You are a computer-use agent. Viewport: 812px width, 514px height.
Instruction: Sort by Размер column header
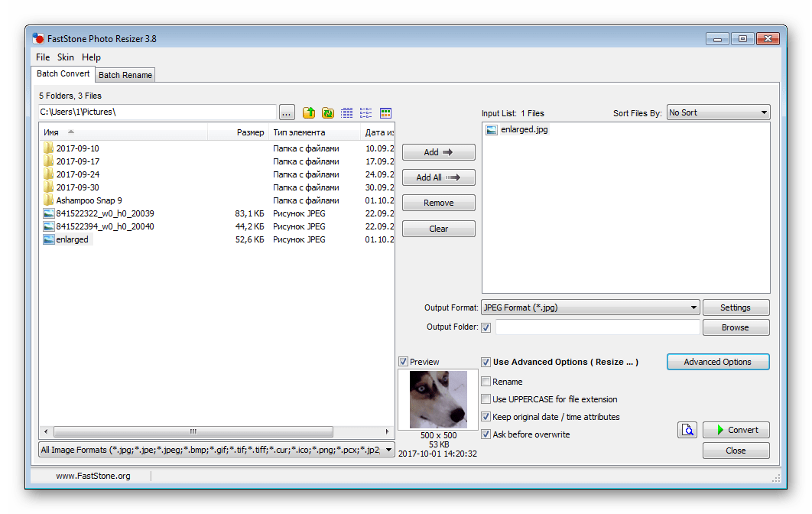(238, 132)
